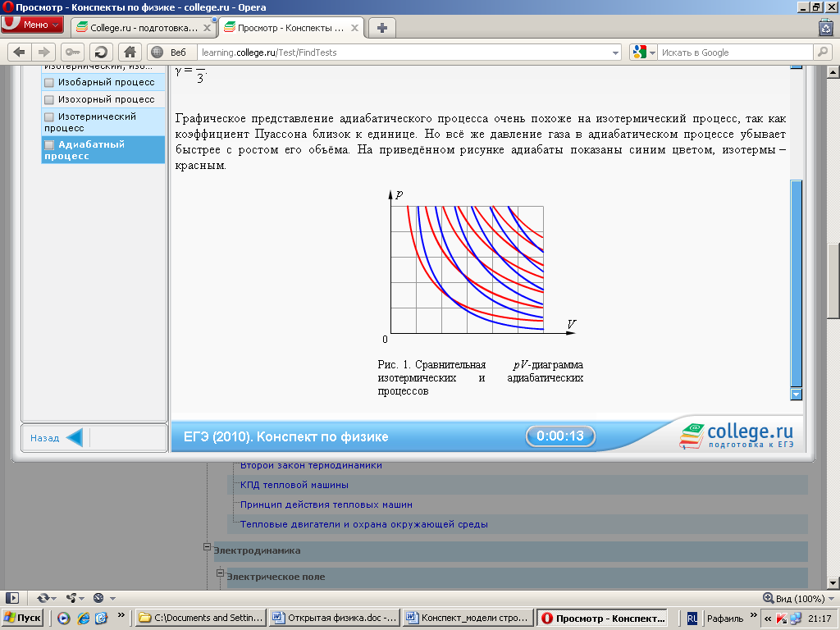Go forward with the browser forward arrow

[x=44, y=52]
